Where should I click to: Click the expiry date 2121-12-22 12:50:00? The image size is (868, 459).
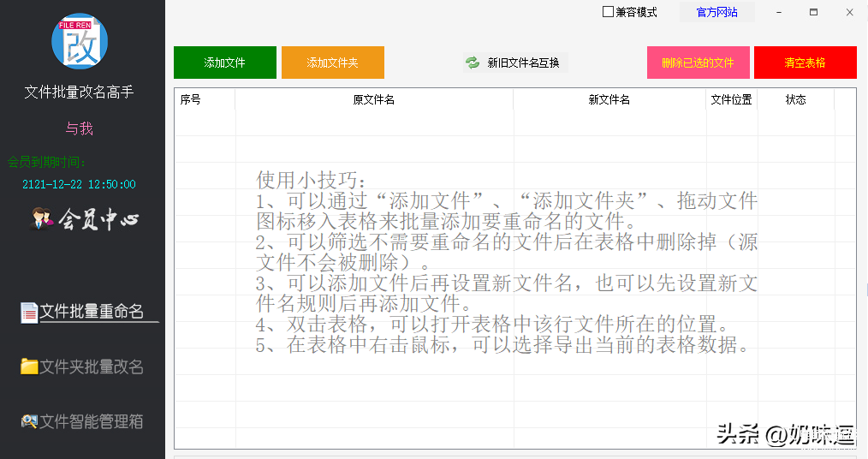coord(79,184)
